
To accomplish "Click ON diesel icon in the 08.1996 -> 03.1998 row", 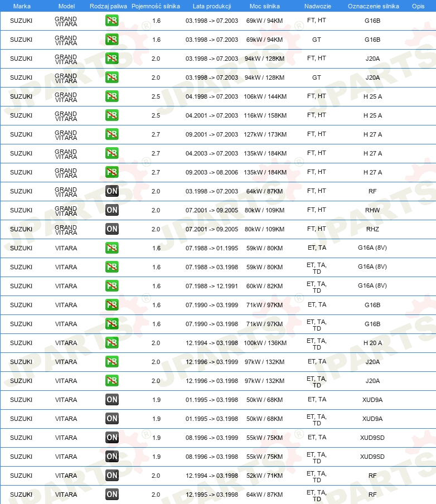I will click(x=112, y=457).
